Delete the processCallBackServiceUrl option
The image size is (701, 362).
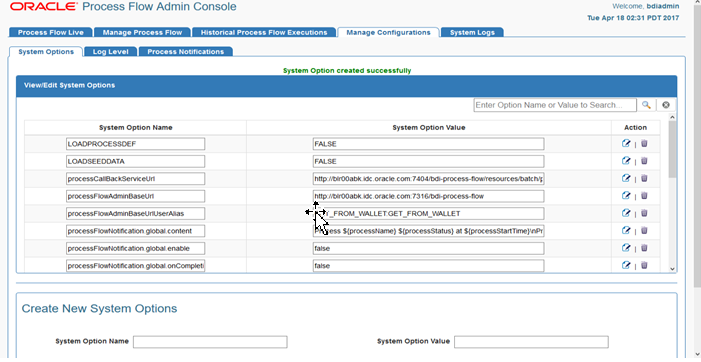(x=644, y=178)
